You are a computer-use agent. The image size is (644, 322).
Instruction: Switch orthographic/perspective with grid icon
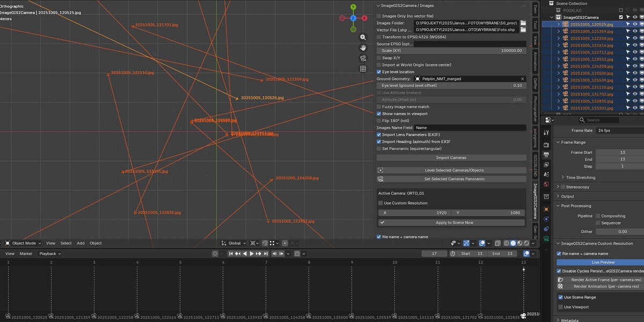pyautogui.click(x=363, y=69)
